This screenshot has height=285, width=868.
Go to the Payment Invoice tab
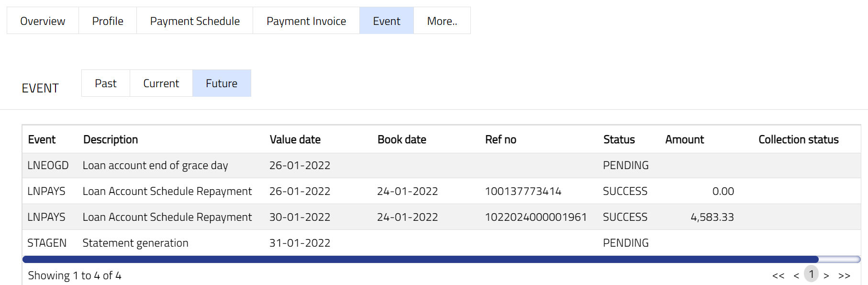point(306,21)
